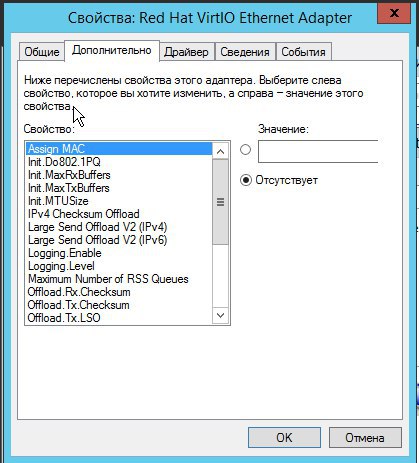Click the property list scrollbar thumb
This screenshot has width=419, height=463.
[220, 202]
